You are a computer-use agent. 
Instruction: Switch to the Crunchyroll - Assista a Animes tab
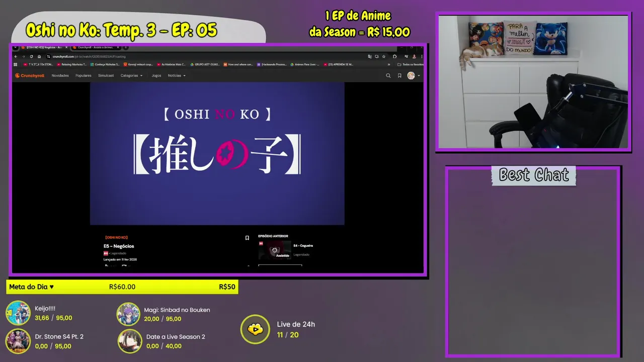[x=96, y=47]
